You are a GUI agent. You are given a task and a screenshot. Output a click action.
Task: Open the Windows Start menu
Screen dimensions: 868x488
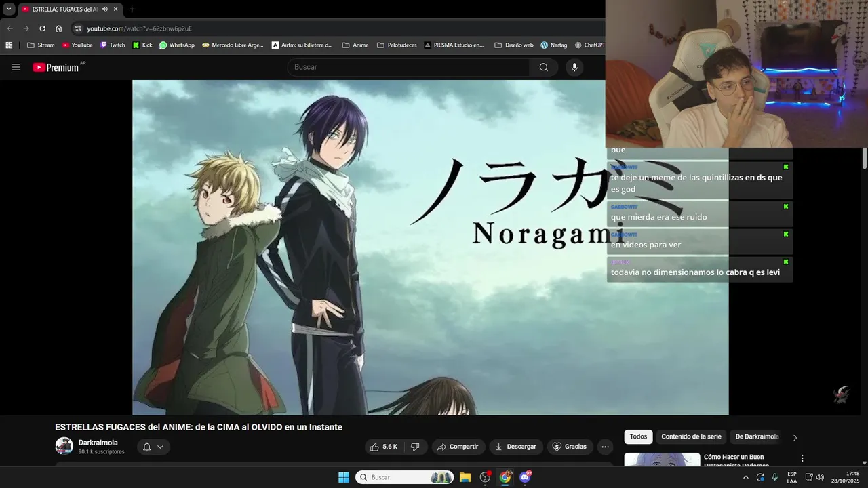click(344, 477)
